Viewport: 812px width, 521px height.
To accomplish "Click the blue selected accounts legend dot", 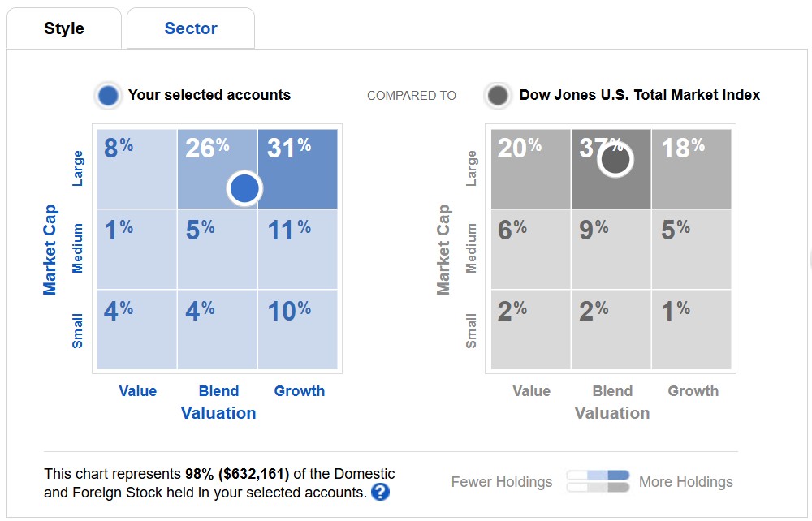I will tap(108, 95).
